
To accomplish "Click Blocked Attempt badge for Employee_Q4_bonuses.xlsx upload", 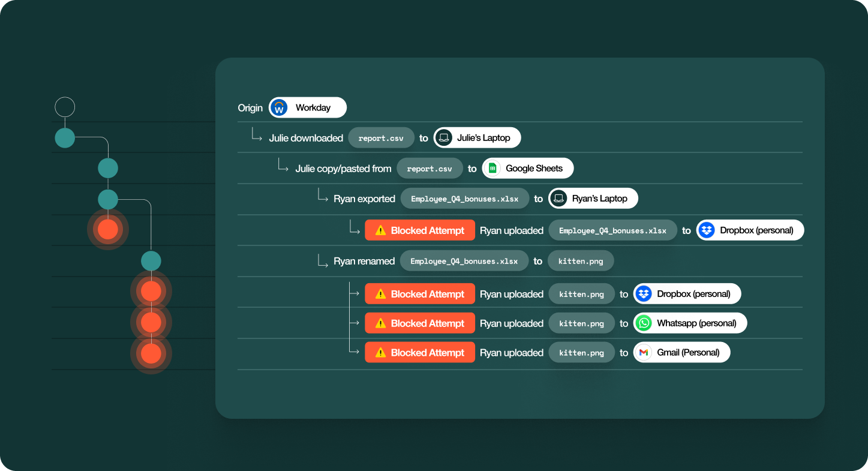I will click(x=420, y=230).
